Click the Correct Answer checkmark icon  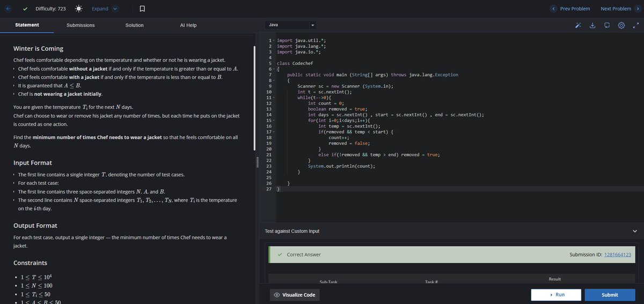[280, 255]
